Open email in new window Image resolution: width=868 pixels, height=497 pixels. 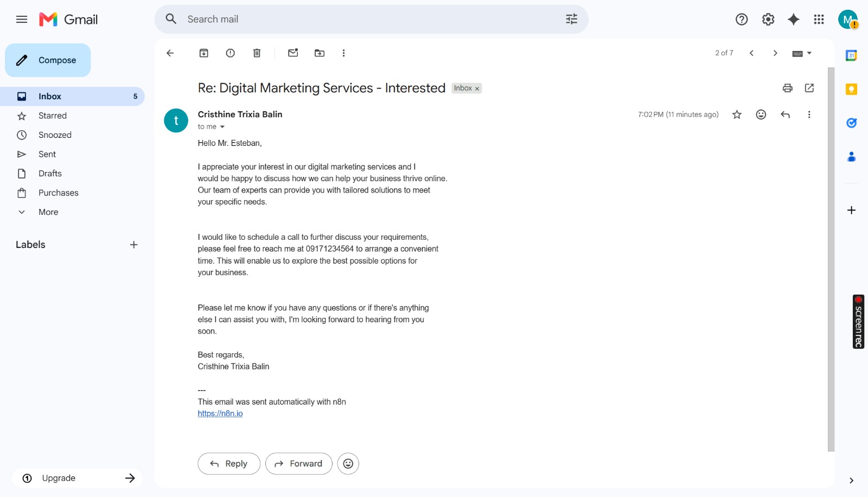click(x=809, y=88)
